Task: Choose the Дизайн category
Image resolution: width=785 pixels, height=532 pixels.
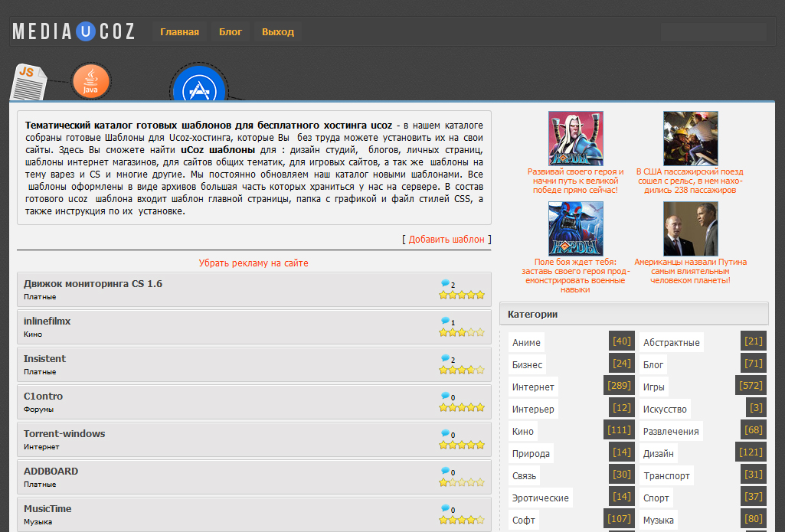Action: (x=658, y=454)
